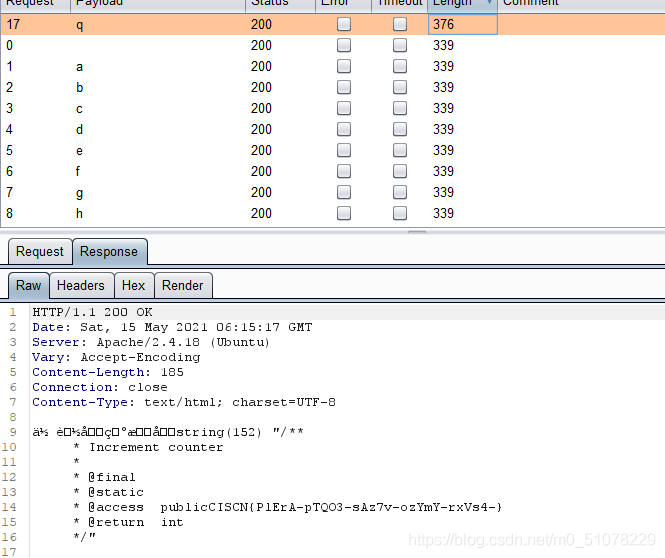Toggle Error checkbox for request 17

[344, 24]
